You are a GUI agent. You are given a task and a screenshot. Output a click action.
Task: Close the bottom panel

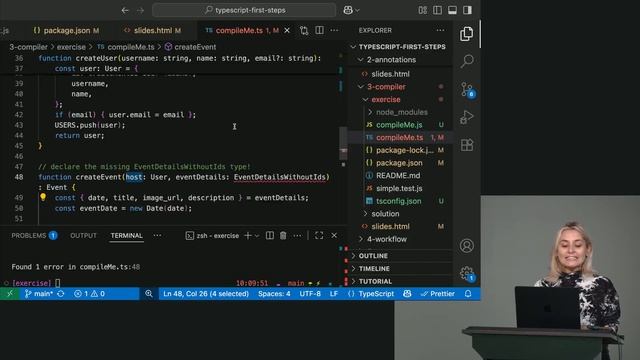[334, 236]
